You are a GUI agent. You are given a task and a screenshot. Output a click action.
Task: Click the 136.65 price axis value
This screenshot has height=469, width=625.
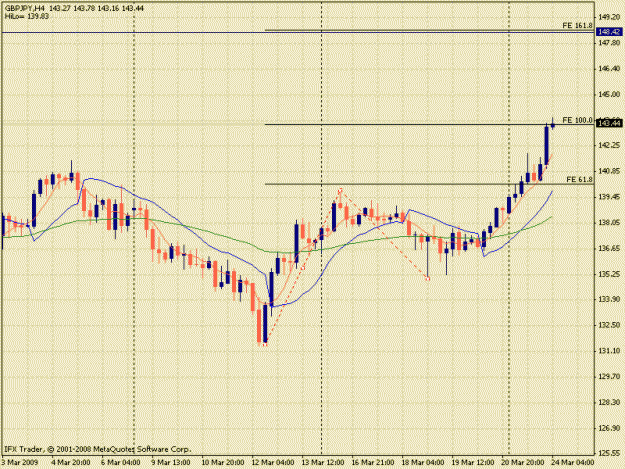click(609, 248)
